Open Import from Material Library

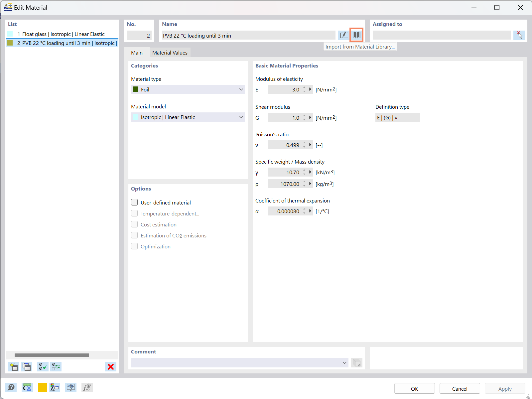click(356, 35)
